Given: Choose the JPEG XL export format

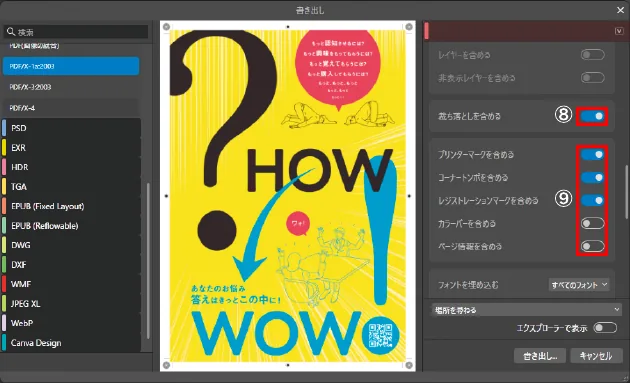Looking at the screenshot, I should [x=71, y=304].
